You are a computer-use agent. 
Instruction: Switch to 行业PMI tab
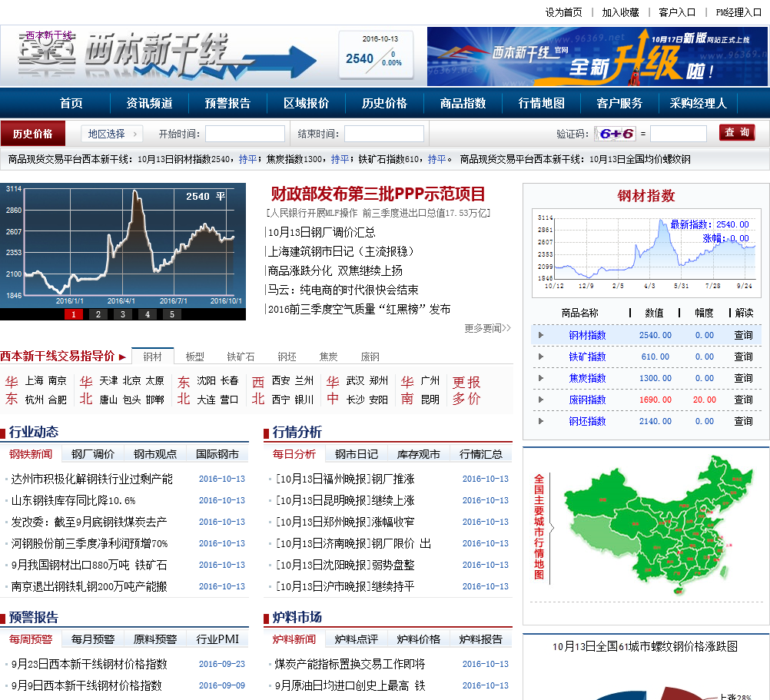click(x=217, y=639)
